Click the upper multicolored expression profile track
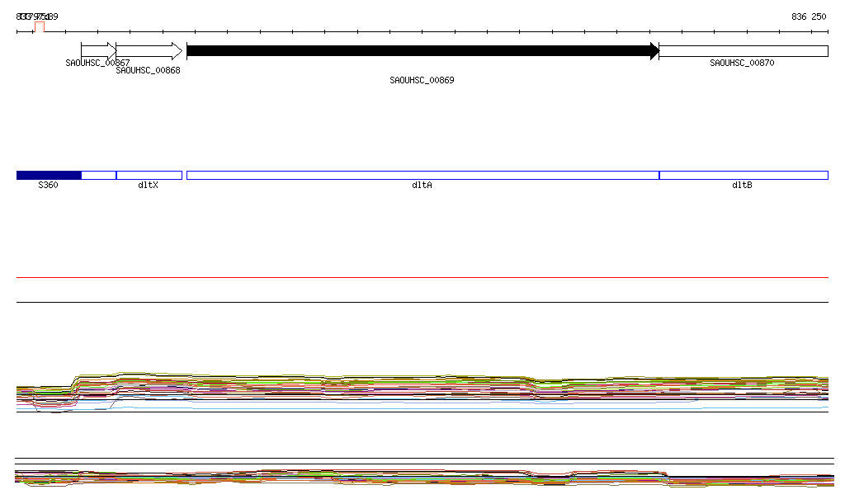Screen dimensions: 845x504 tap(422, 388)
